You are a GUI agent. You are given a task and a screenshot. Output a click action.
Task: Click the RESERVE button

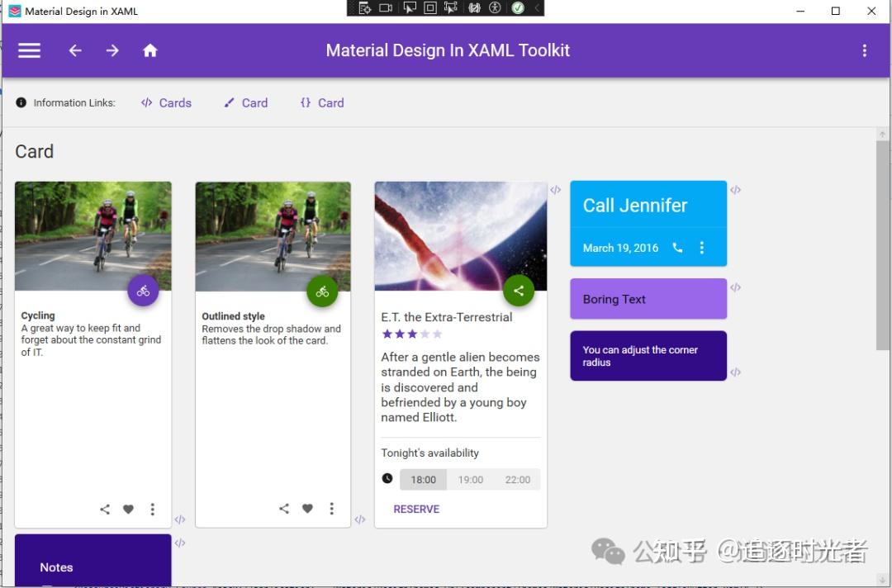point(416,509)
